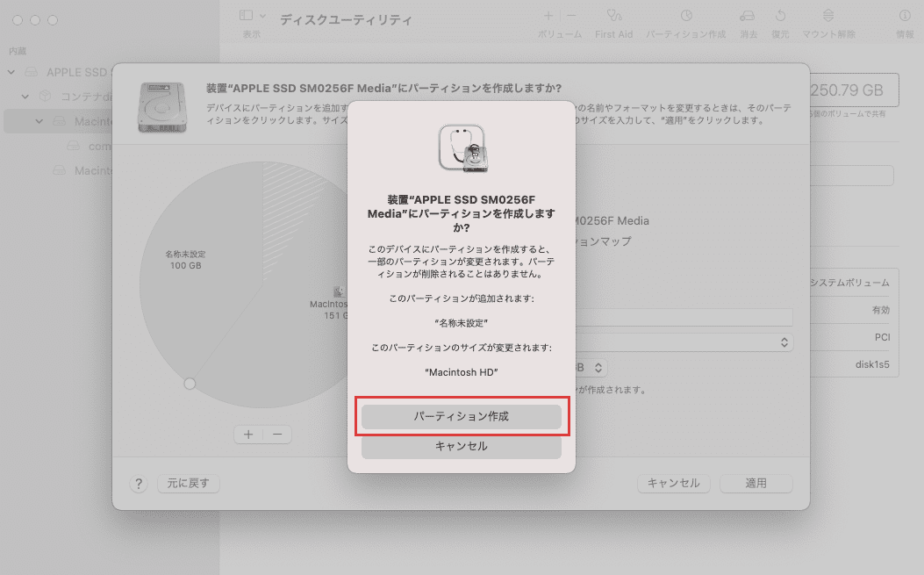Click ディスクユーティリティ window title
This screenshot has width=924, height=575.
[346, 19]
